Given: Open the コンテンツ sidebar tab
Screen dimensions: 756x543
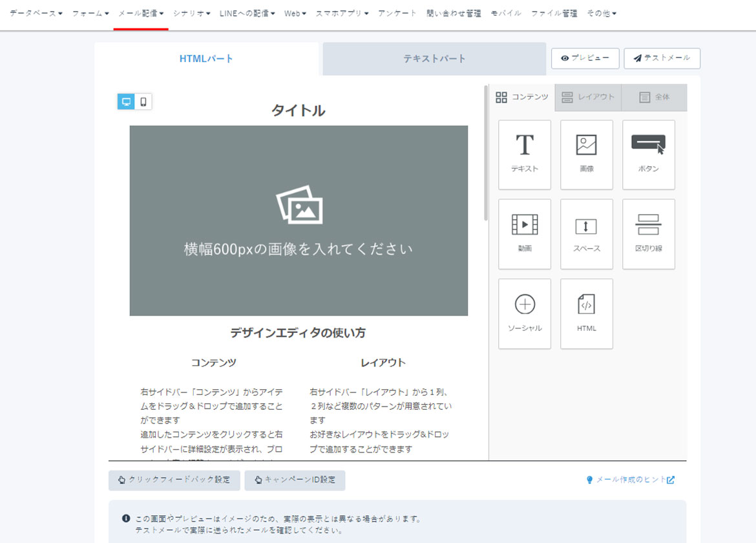Looking at the screenshot, I should [522, 98].
